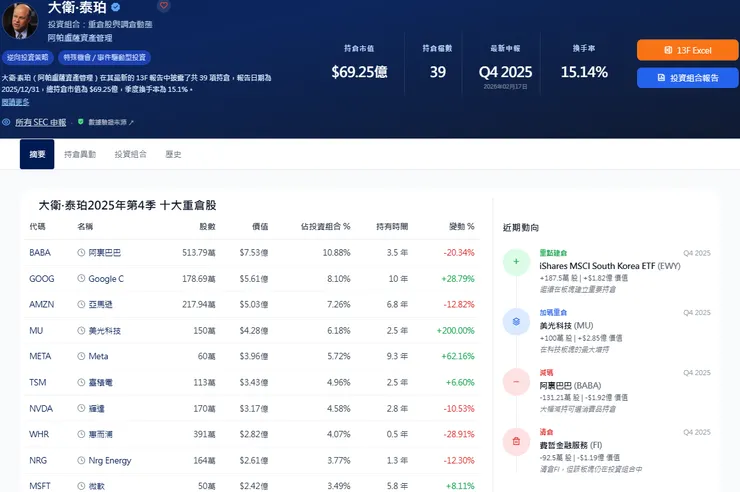
Task: Download the 13F Excel file
Action: (688, 50)
